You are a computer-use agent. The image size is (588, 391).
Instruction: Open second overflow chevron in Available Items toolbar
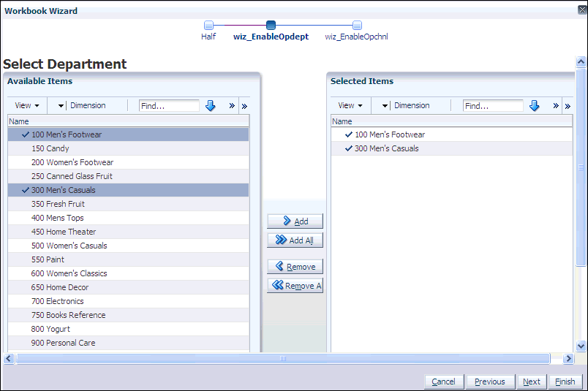[244, 106]
